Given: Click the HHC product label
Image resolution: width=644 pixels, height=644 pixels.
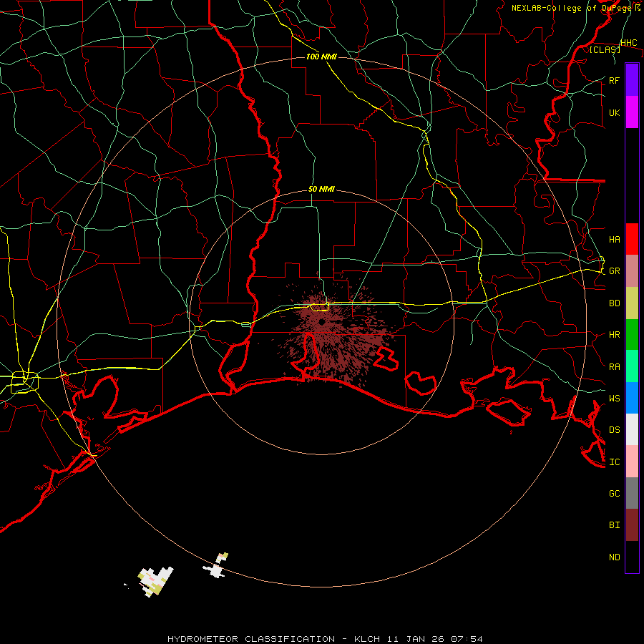Looking at the screenshot, I should 628,43.
